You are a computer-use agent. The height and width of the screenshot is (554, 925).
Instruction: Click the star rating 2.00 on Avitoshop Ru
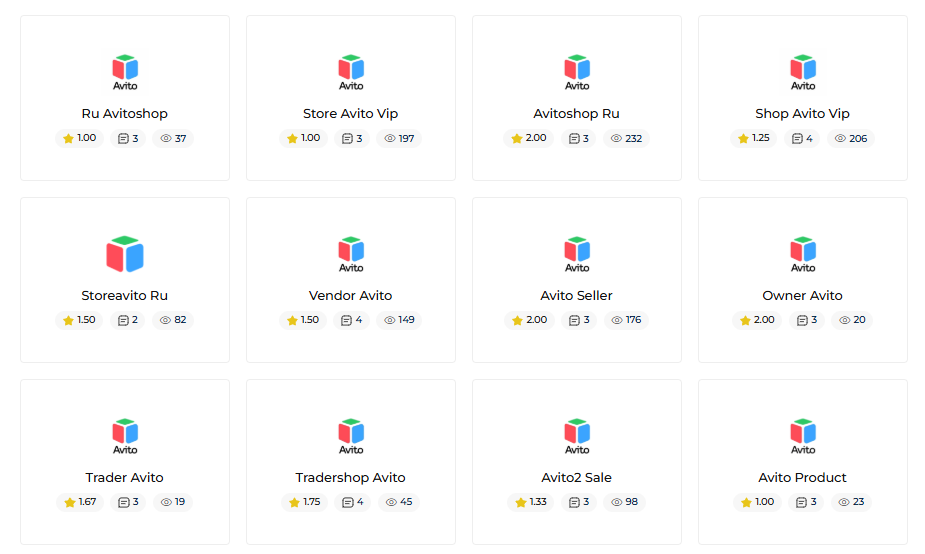pos(529,138)
